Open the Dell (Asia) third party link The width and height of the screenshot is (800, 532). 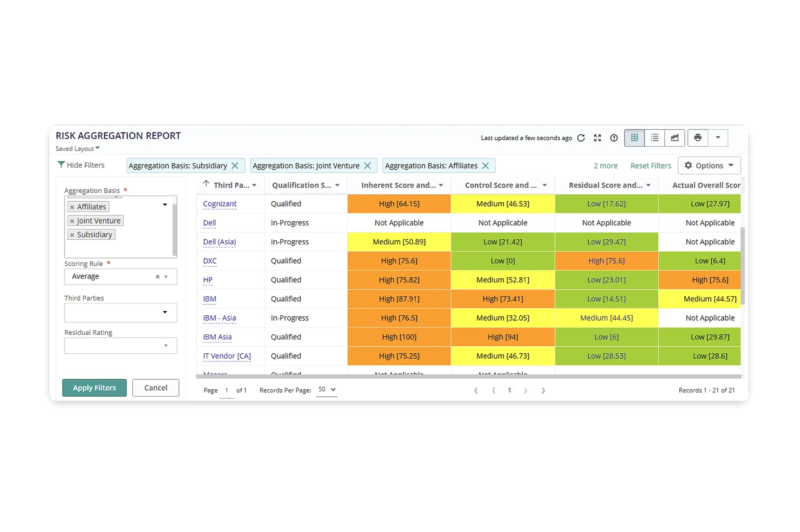(x=220, y=242)
